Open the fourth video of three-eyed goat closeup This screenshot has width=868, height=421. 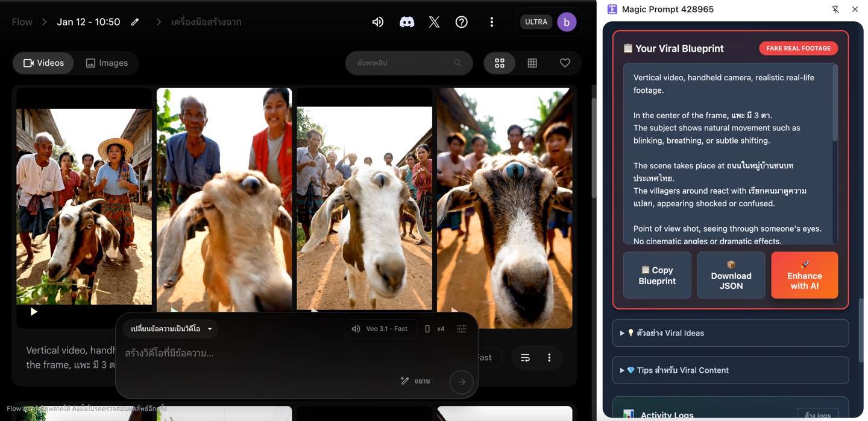point(505,208)
